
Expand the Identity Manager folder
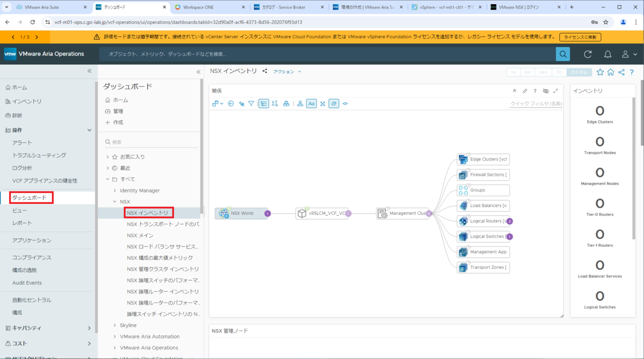(115, 191)
